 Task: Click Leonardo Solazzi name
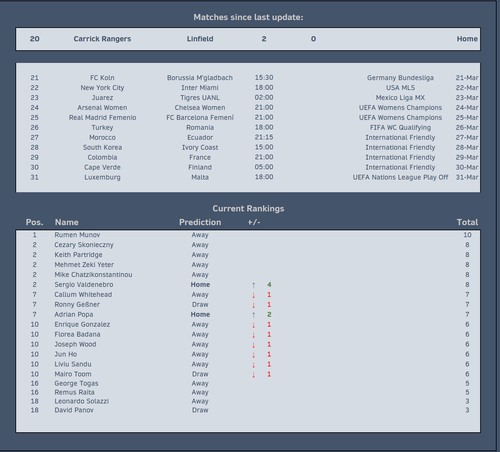pyautogui.click(x=82, y=401)
